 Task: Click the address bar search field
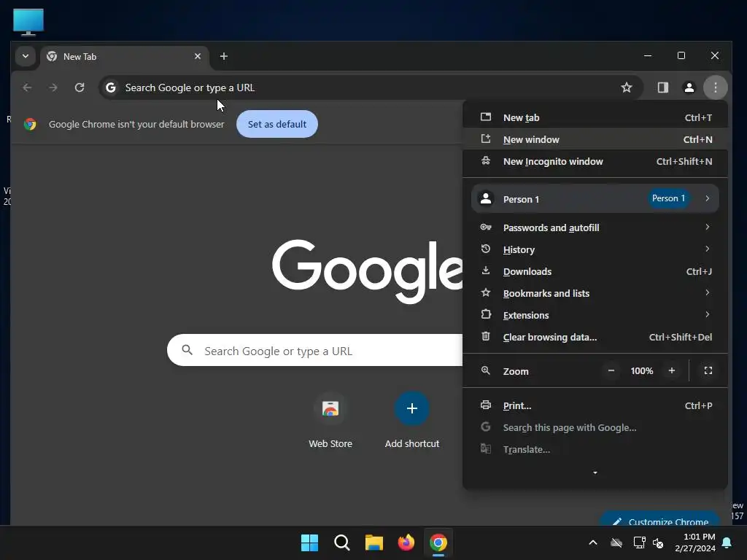370,87
